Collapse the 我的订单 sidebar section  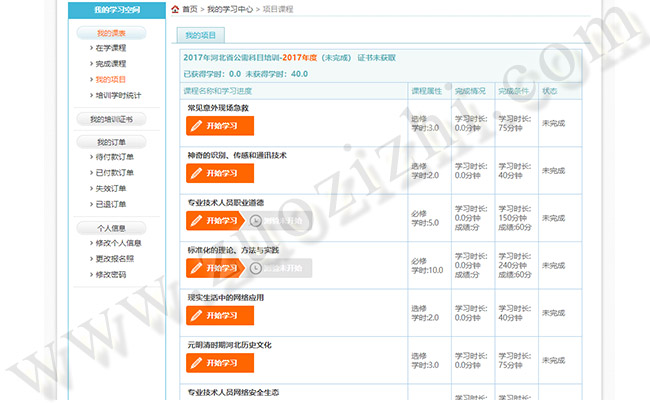[110, 142]
